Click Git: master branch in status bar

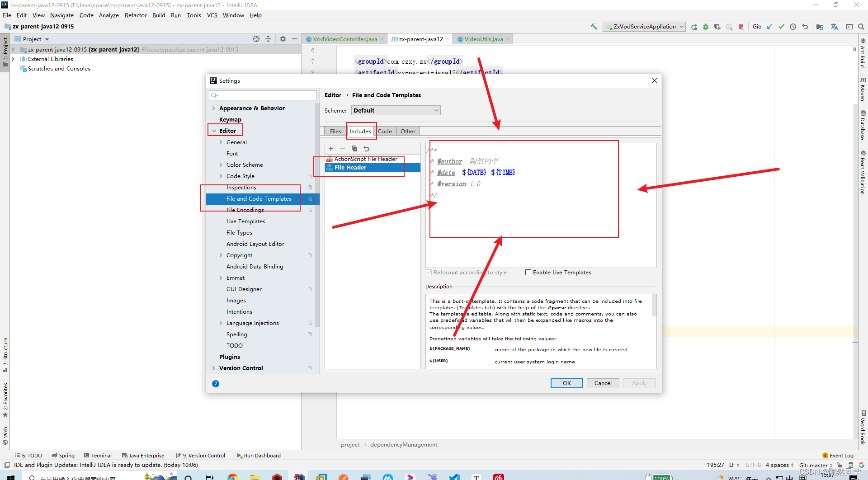point(816,465)
